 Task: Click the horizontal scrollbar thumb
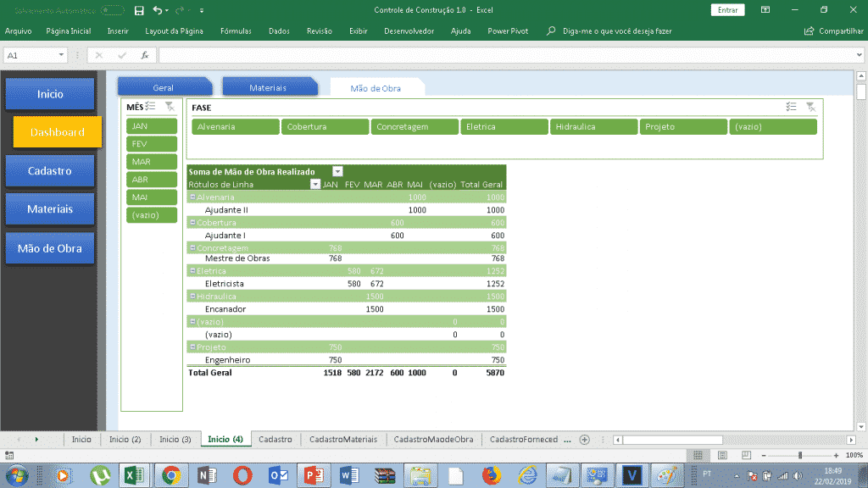point(673,440)
